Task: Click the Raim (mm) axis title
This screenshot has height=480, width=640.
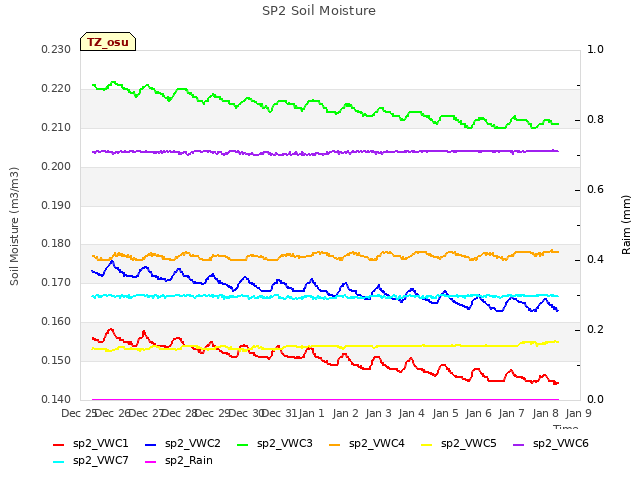Action: tap(626, 225)
